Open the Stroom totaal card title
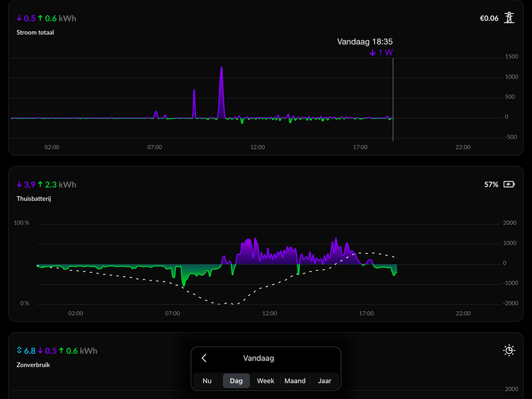Viewport: 532px width, 399px height. [x=35, y=33]
